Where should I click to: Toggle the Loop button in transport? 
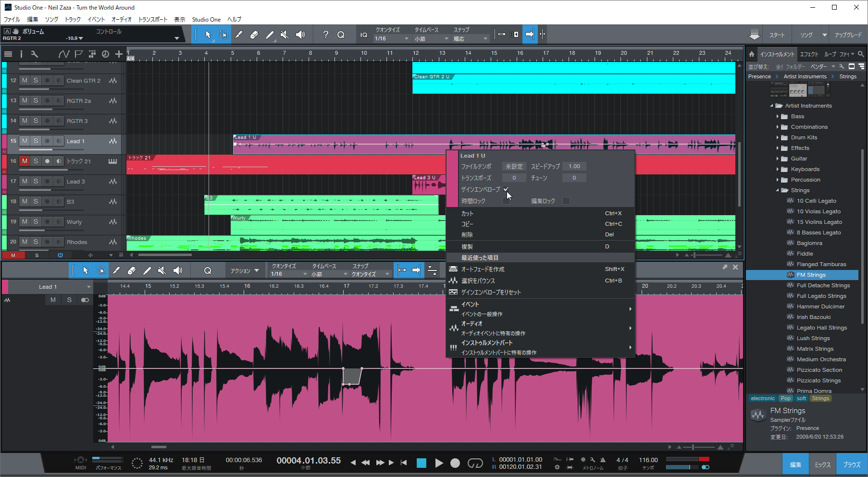click(x=475, y=463)
